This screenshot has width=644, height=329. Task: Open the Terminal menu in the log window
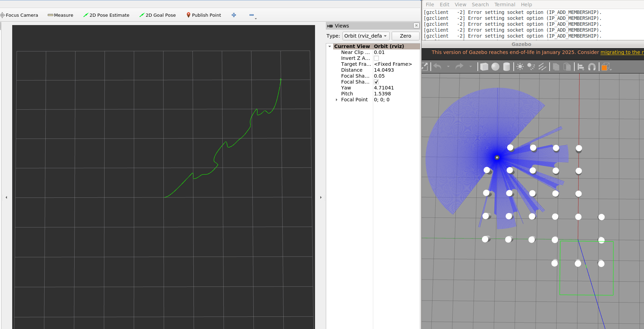pos(505,4)
